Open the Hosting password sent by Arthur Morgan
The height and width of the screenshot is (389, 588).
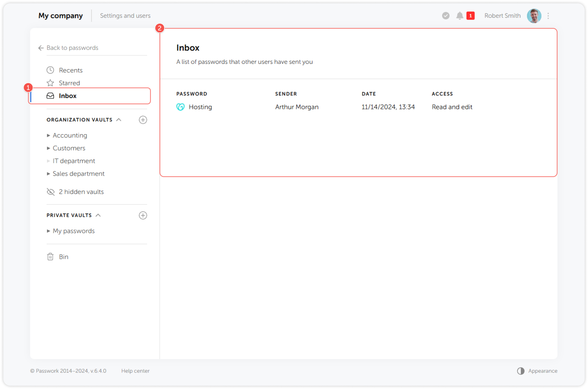200,107
